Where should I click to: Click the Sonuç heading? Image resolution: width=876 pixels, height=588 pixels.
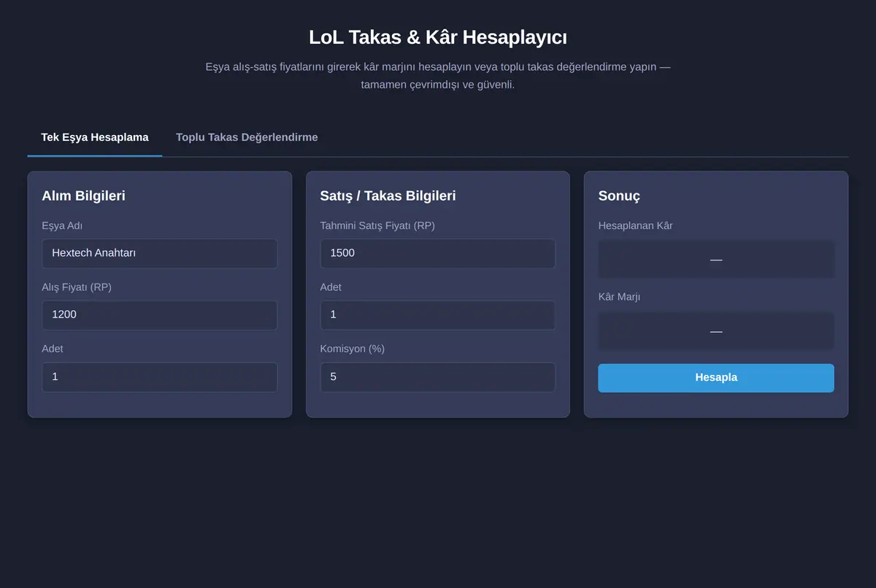point(619,196)
